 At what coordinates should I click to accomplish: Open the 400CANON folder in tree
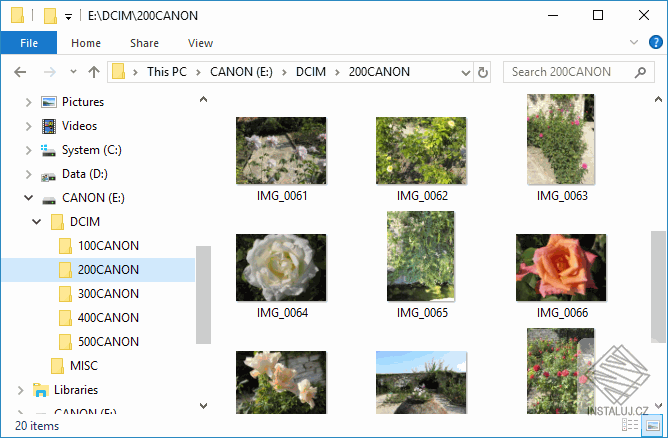[x=108, y=317]
